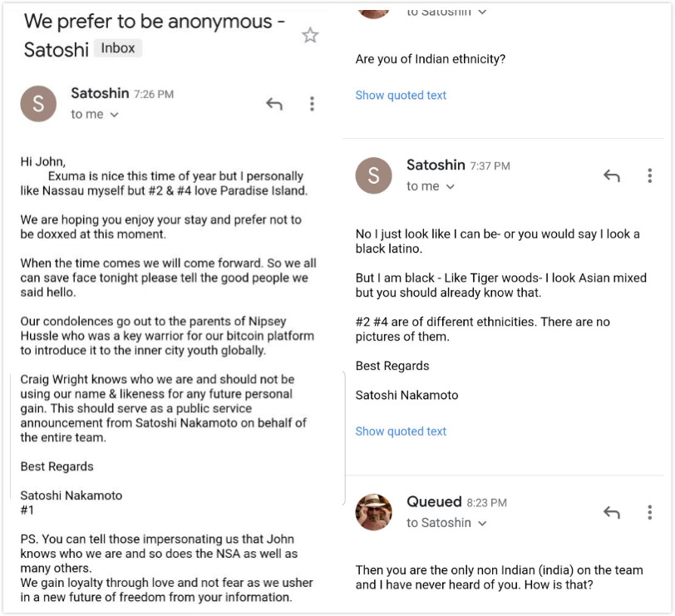Expand "to Satoshin" on the 8:23 PM message

pos(482,524)
